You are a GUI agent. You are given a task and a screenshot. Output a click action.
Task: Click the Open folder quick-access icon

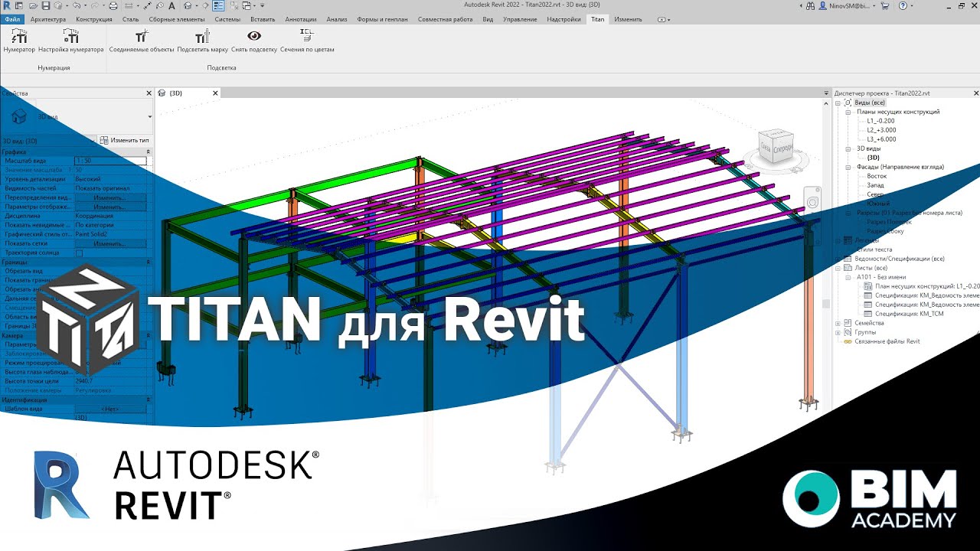tap(34, 5)
